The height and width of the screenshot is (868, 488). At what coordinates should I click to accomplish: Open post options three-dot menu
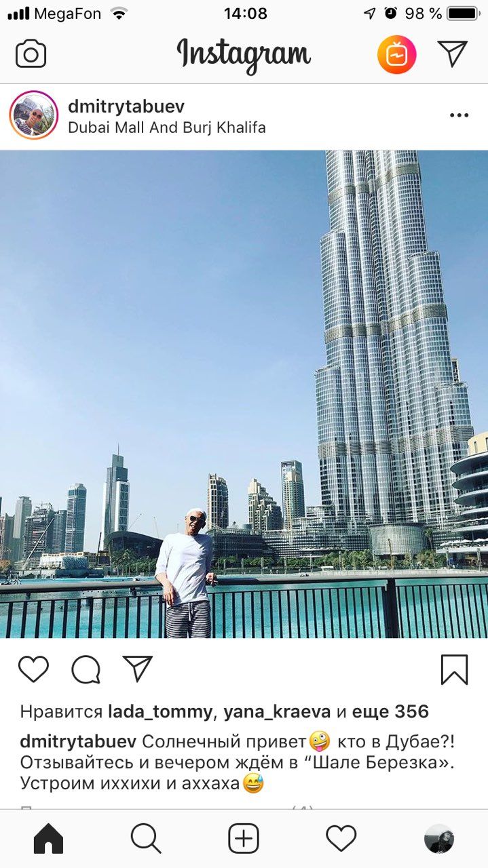tap(459, 115)
